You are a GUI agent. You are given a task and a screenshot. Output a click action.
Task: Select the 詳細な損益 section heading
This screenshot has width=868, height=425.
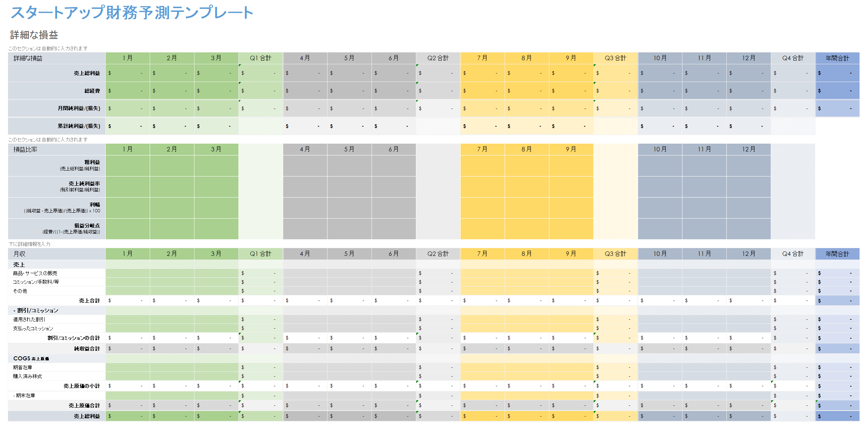tap(34, 35)
